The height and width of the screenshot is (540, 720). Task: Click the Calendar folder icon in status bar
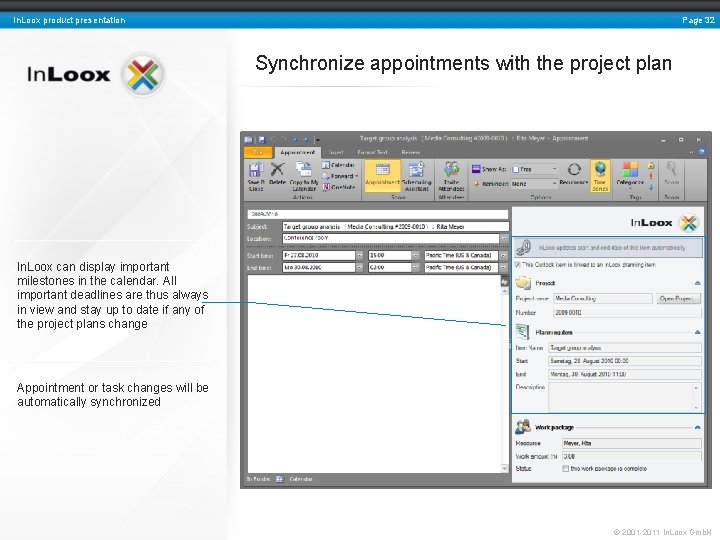pos(279,479)
